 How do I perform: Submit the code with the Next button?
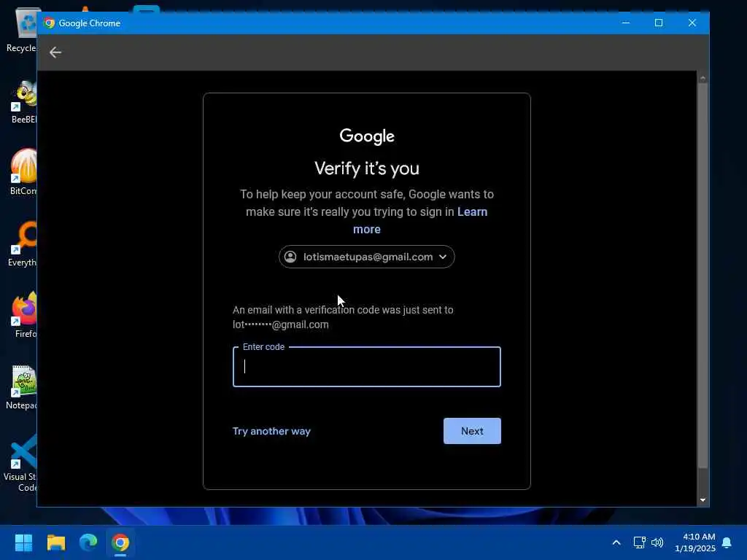coord(472,431)
